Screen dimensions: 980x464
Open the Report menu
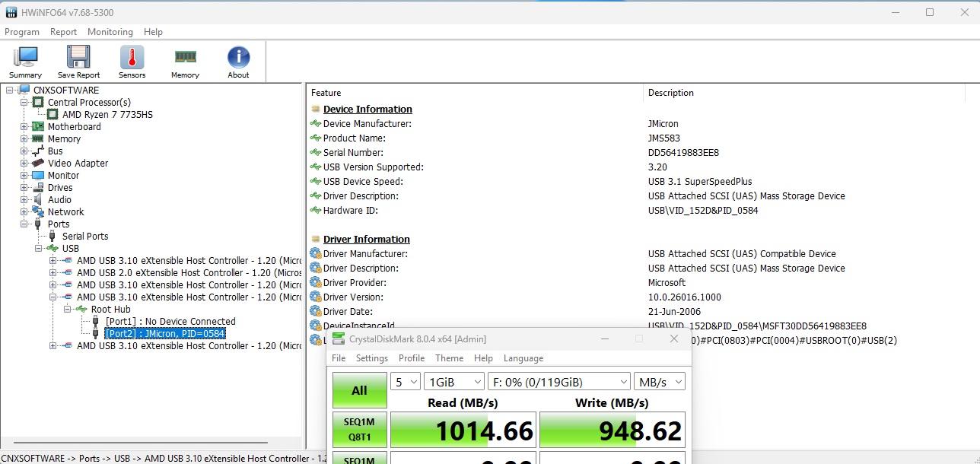63,32
